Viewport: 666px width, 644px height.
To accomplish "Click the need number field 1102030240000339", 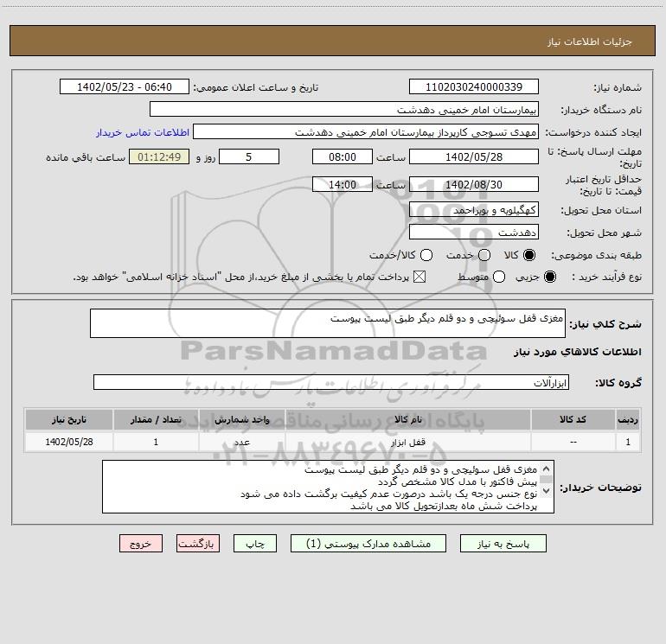I will [474, 86].
